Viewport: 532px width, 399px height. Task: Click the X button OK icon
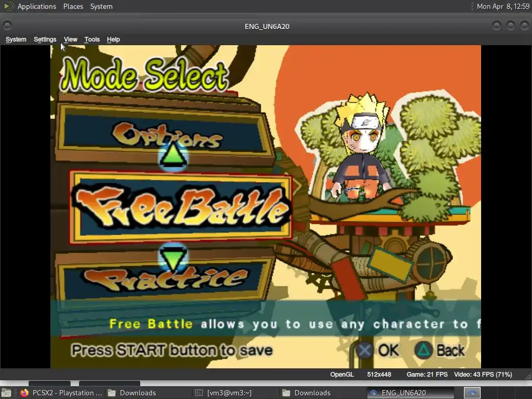[364, 351]
